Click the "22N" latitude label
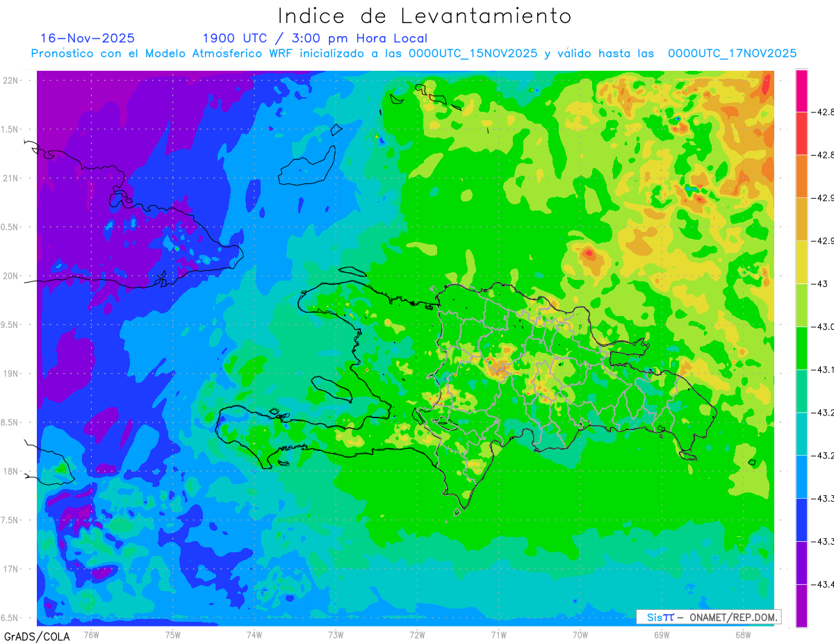 click(x=11, y=80)
